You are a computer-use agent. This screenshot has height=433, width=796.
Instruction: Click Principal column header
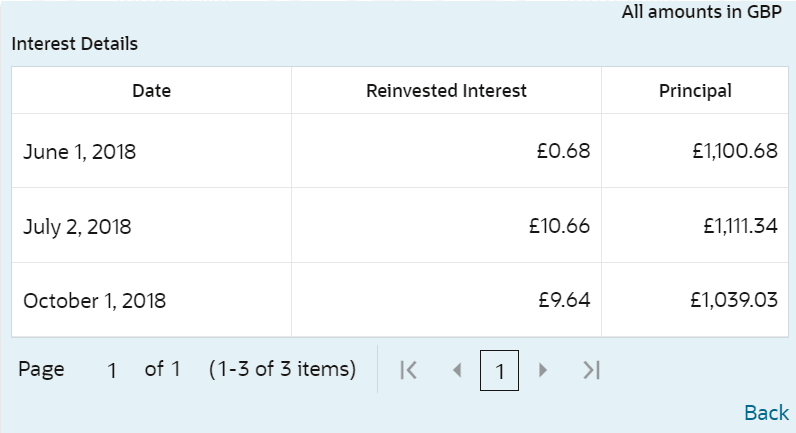[x=695, y=91]
